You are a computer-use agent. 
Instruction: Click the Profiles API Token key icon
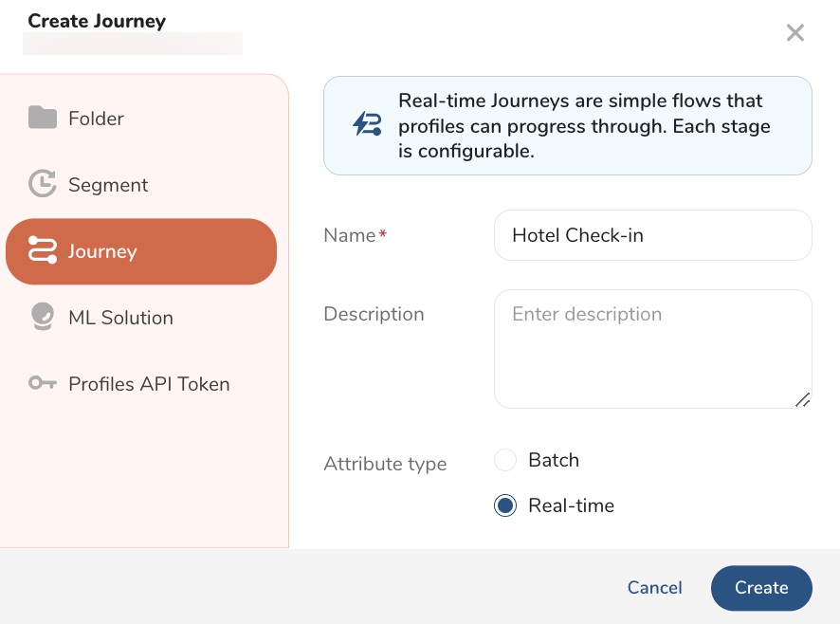[x=43, y=384]
